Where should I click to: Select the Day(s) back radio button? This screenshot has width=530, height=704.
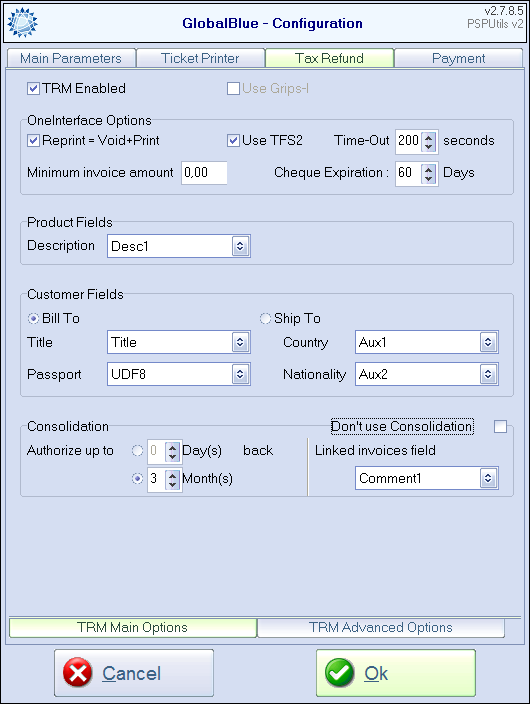(x=137, y=450)
